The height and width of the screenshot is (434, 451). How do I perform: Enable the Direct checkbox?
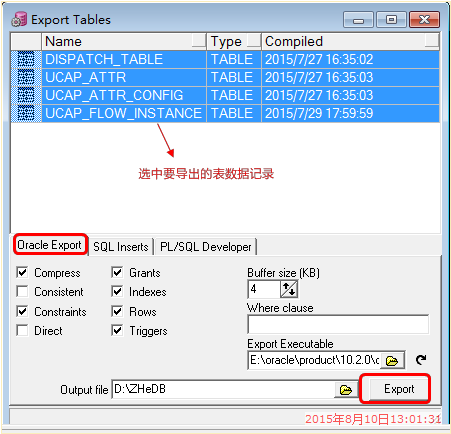click(22, 331)
